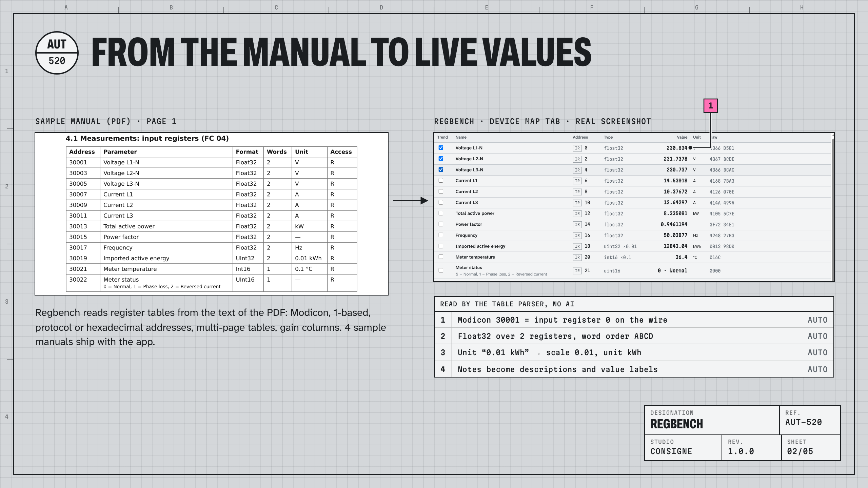Screen dimensions: 868x488
Task: Enable trend for Current L2
Action: tap(441, 191)
